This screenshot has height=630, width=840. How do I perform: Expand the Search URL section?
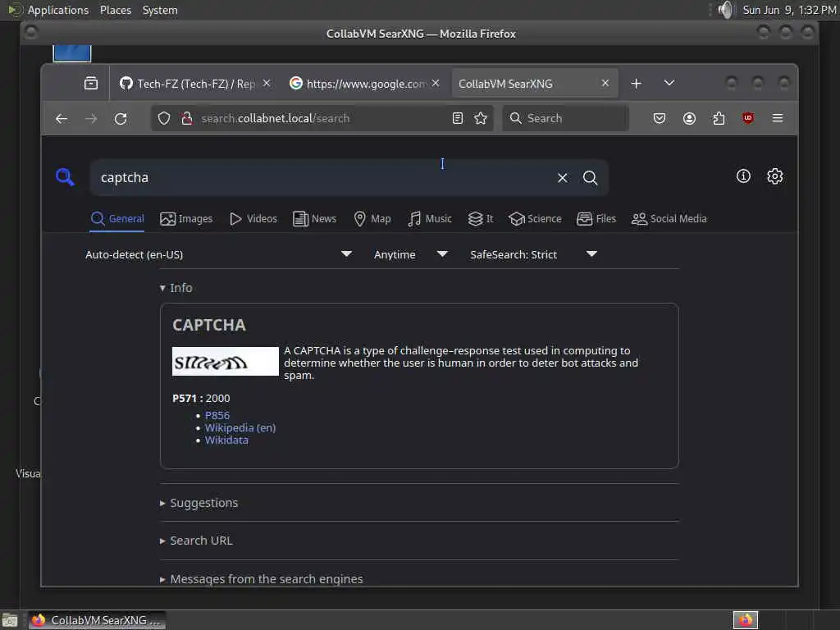(197, 541)
